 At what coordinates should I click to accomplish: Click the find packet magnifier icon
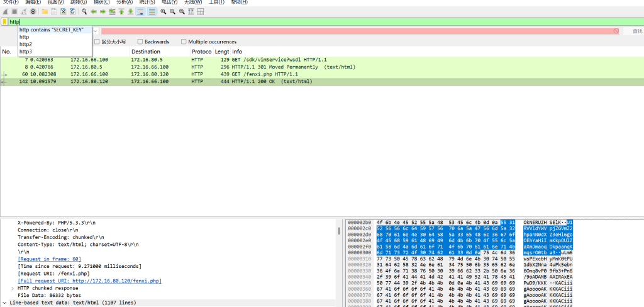(84, 11)
